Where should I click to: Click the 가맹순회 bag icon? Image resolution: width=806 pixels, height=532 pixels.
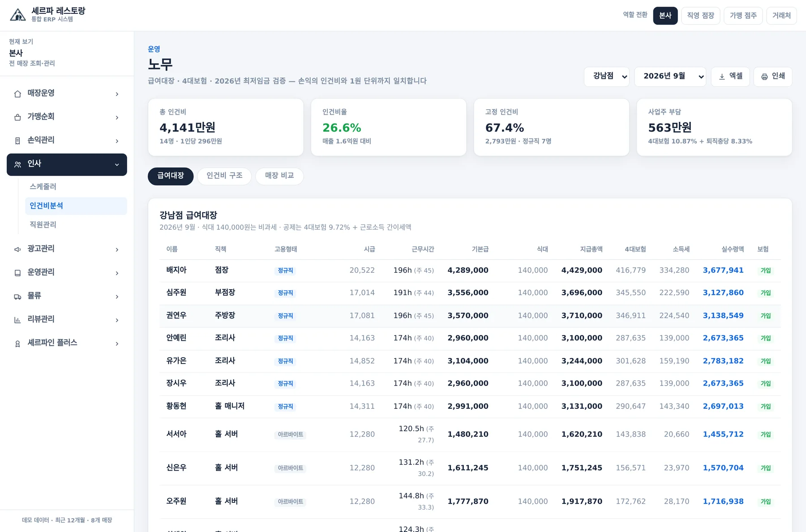tap(17, 117)
